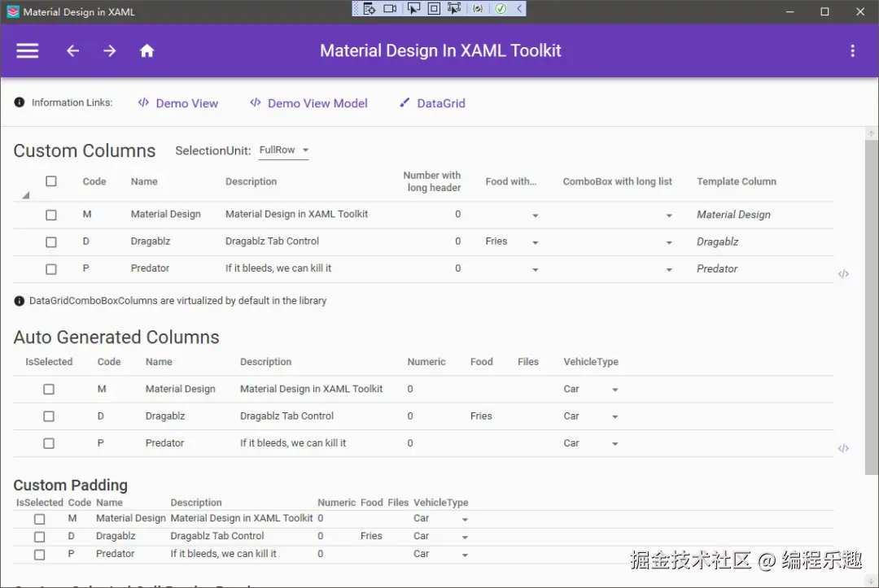Open the SelectionUnit FullRow dropdown
Viewport: 879px width, 588px height.
(x=284, y=150)
